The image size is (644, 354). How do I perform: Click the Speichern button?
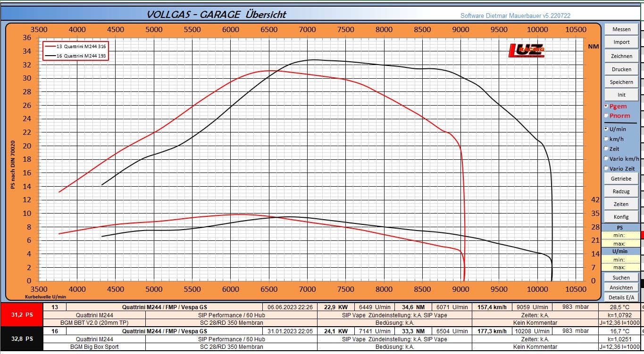coord(621,82)
